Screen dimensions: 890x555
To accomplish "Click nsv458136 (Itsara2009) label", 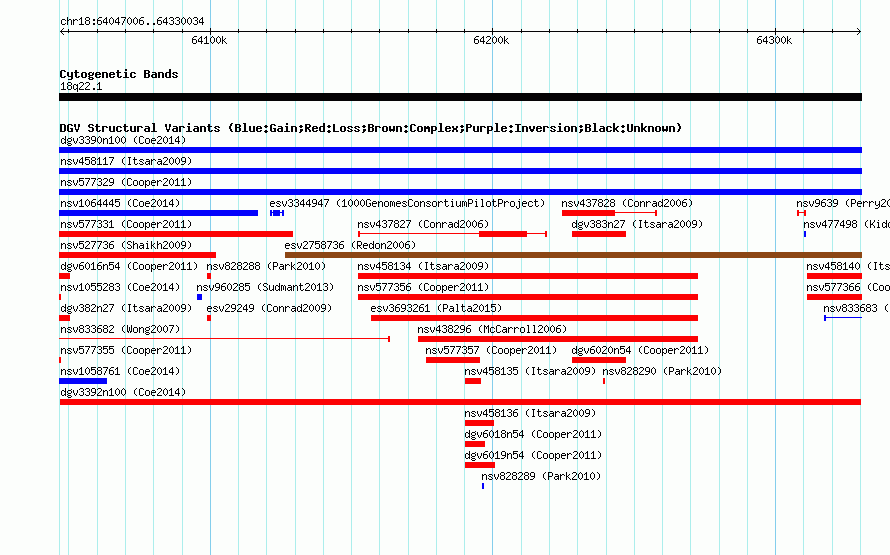I will pos(530,413).
